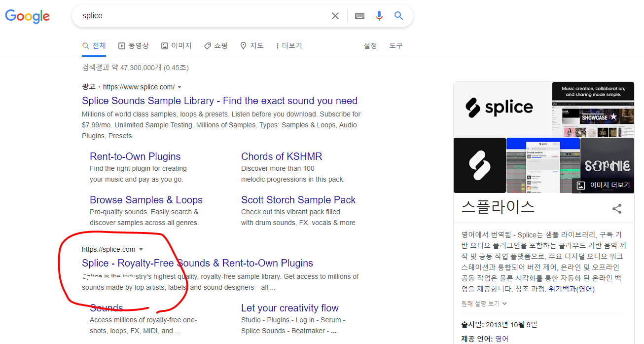Open Scott Storch Sample Pack link
Viewport: 644px width, 344px height.
click(298, 200)
